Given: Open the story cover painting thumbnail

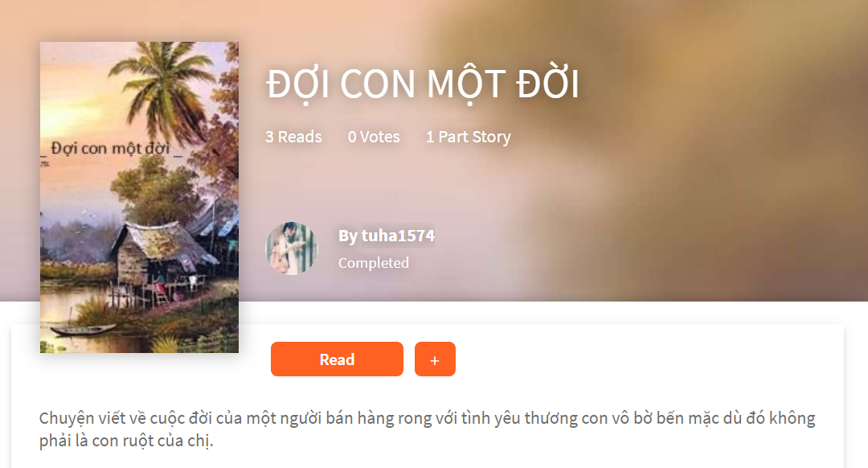Looking at the screenshot, I should tap(139, 197).
